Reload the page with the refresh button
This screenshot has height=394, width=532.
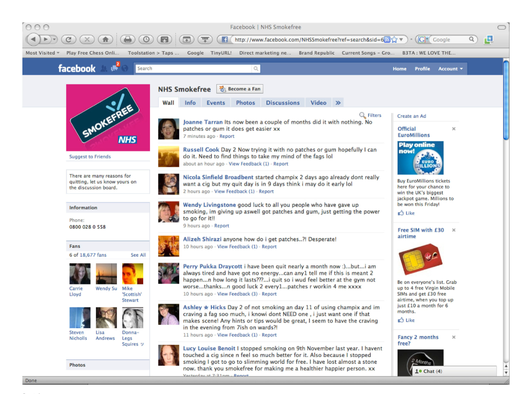click(69, 39)
